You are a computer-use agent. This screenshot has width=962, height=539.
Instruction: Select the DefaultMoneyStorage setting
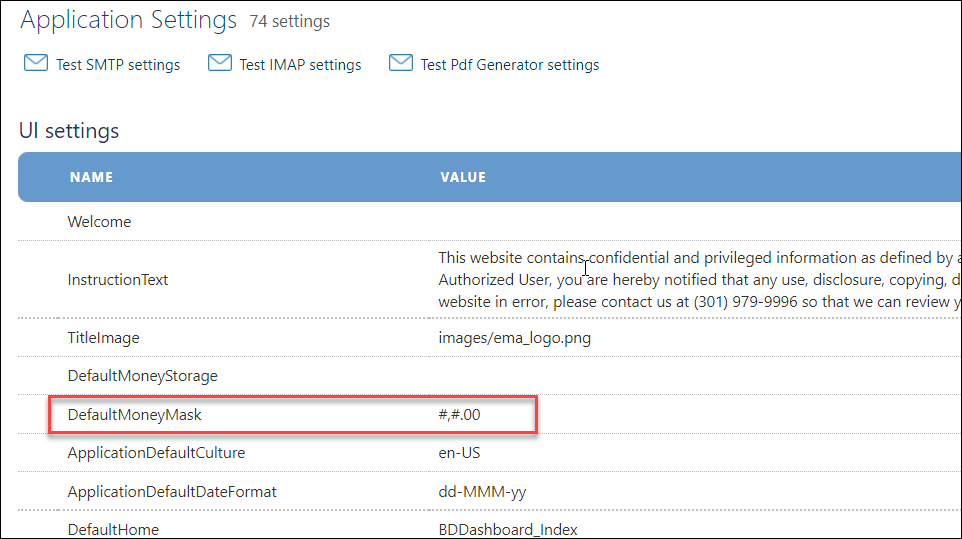click(x=142, y=376)
